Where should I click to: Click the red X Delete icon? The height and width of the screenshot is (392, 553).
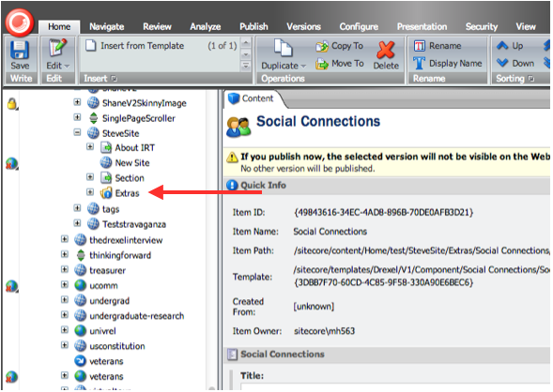tap(386, 50)
